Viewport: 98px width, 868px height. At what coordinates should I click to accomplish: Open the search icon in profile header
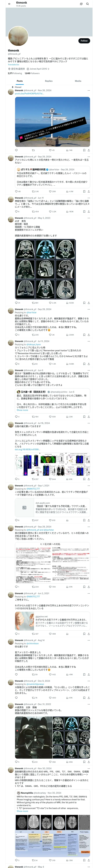pos(87,4)
